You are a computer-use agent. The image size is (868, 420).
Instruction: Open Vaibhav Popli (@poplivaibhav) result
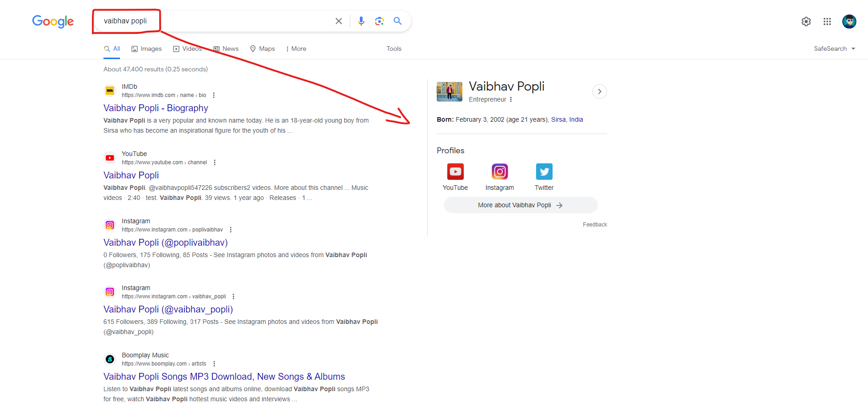166,242
